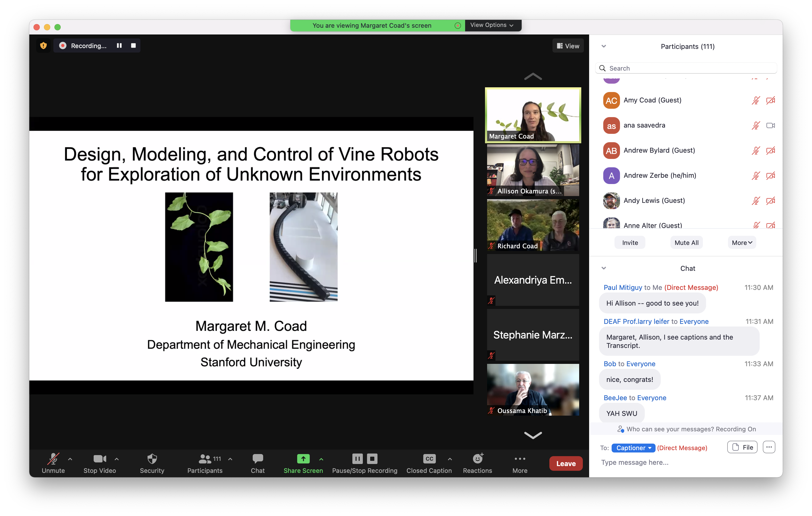Click the encryption shield icon top-left

click(43, 45)
